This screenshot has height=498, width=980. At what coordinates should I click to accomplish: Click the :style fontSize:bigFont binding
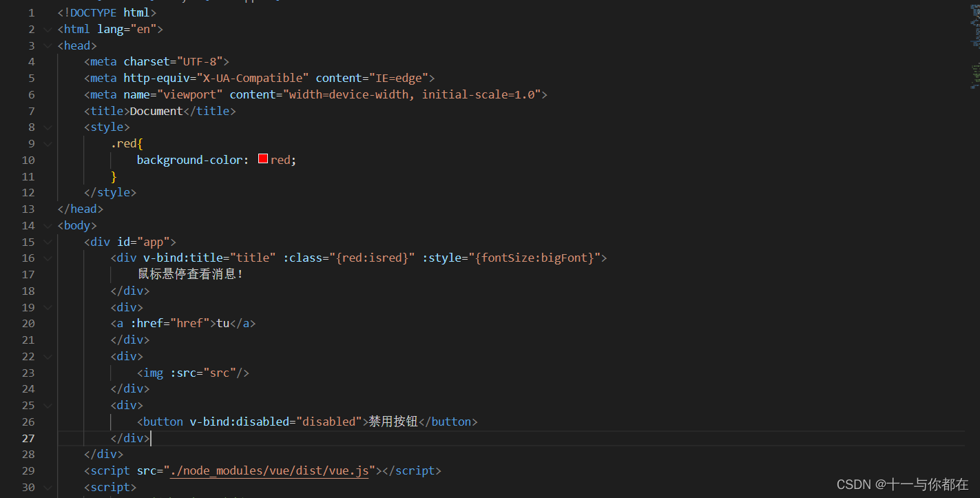[x=511, y=258]
